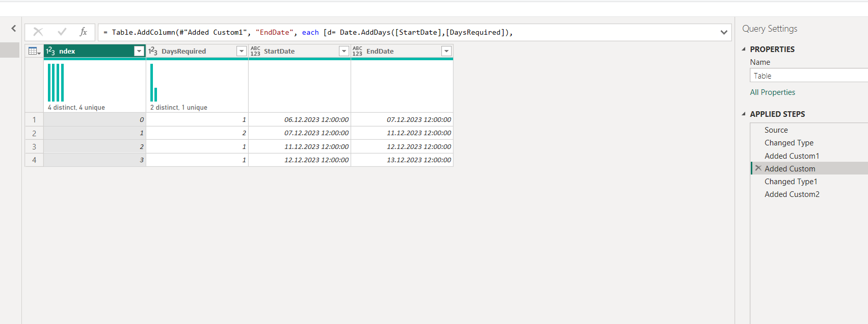Select the EndDate column header
868x324 pixels.
coord(402,51)
